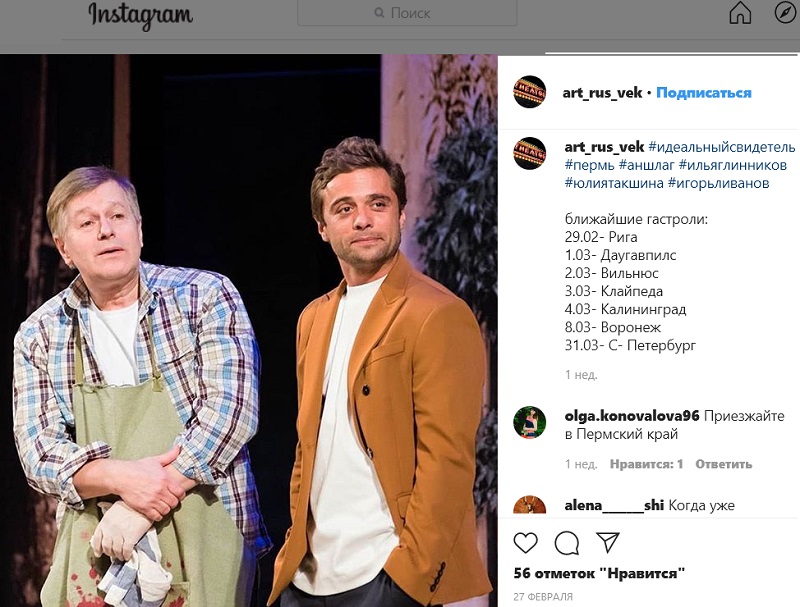Open the #аншлаг hashtag link
The image size is (800, 607).
point(646,165)
